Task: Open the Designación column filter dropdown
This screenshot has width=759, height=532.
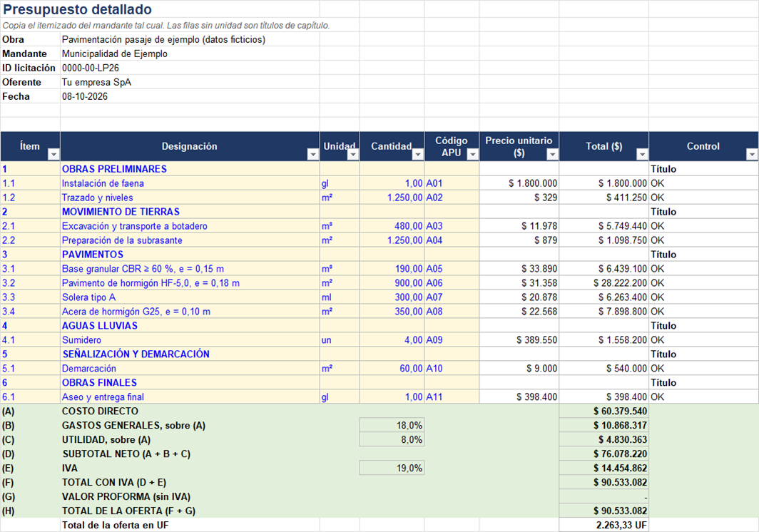Action: (x=312, y=154)
